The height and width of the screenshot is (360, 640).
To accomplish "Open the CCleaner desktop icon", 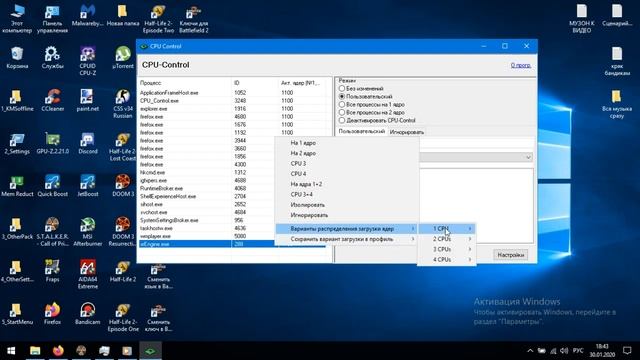I will click(53, 100).
